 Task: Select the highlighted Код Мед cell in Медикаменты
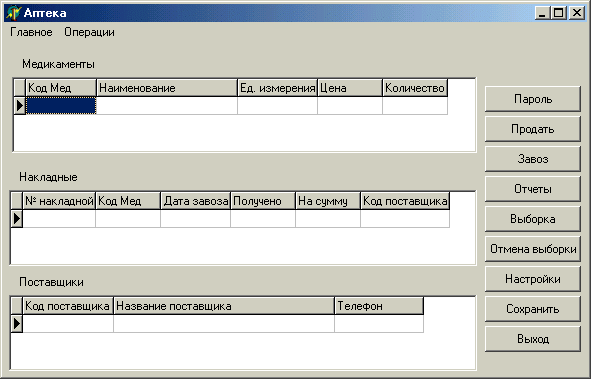[x=61, y=105]
